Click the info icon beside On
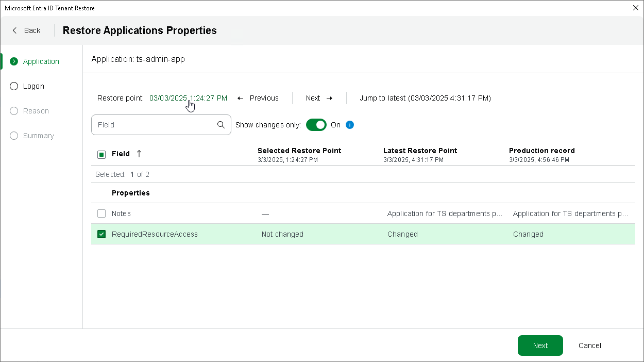644x362 pixels. tap(350, 125)
